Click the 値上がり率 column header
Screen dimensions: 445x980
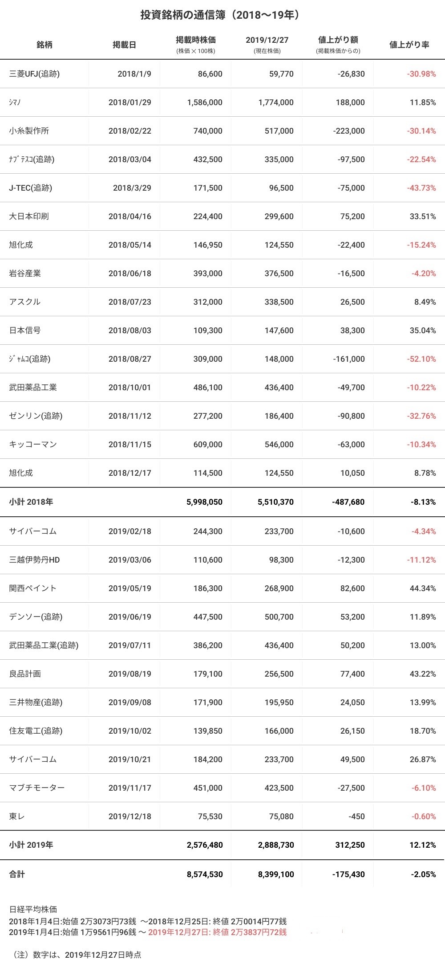(x=409, y=45)
